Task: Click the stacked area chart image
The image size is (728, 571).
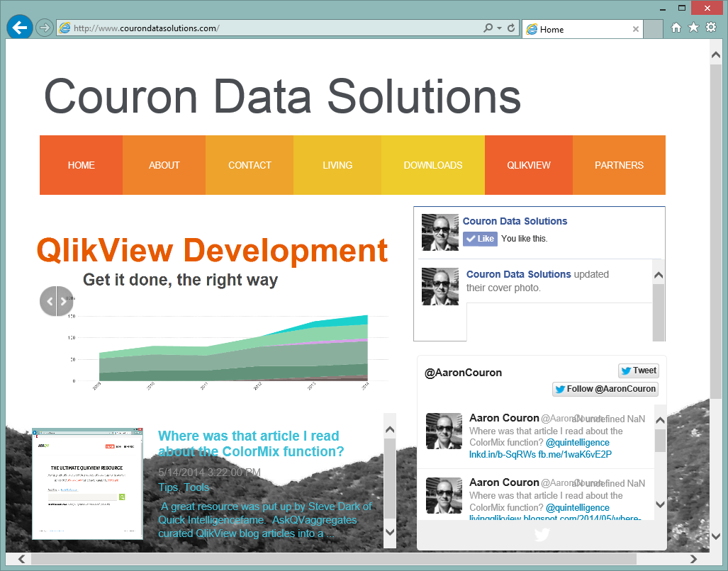Action: click(x=228, y=346)
